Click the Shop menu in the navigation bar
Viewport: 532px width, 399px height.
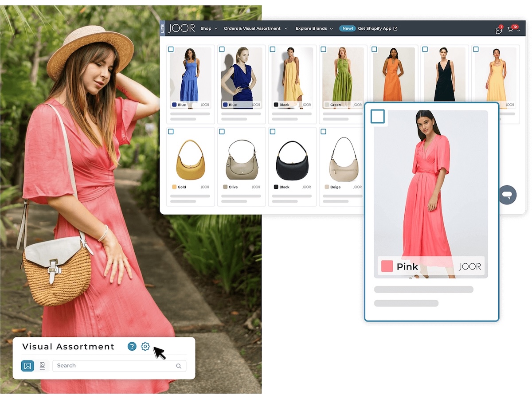click(x=205, y=28)
